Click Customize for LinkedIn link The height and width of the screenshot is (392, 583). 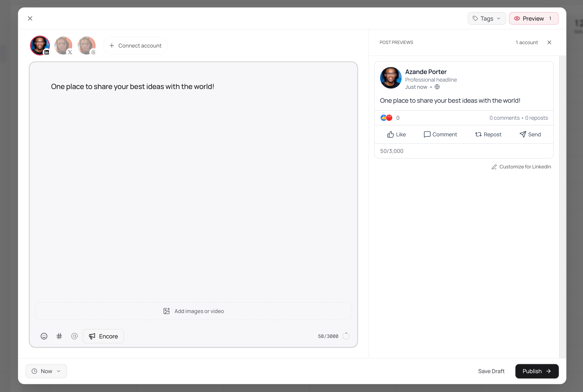pos(521,167)
